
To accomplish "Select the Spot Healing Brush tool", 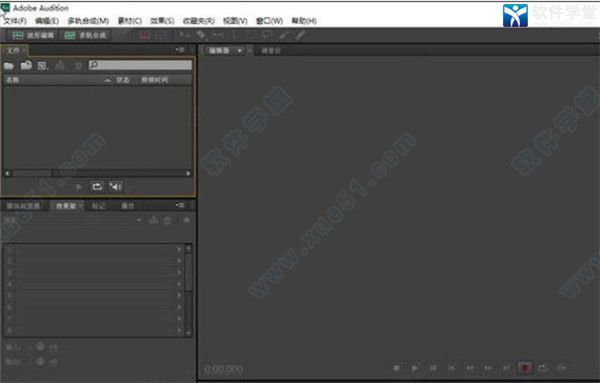I will [x=300, y=36].
